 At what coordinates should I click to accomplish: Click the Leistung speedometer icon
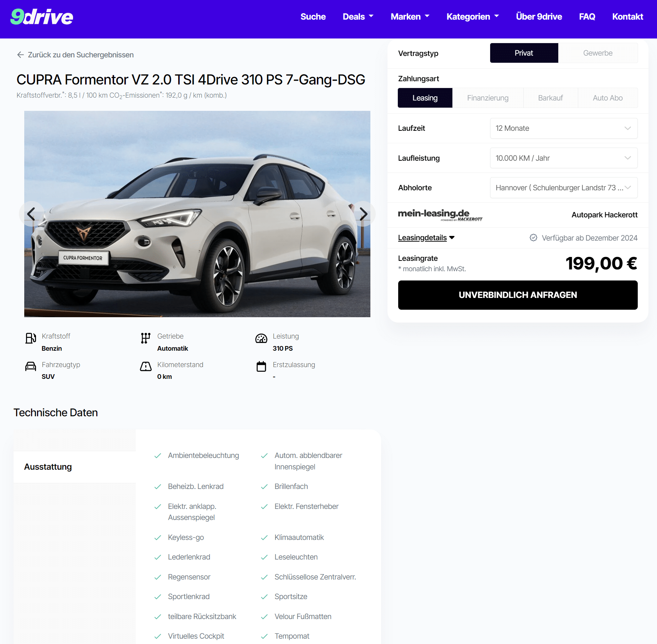click(261, 338)
